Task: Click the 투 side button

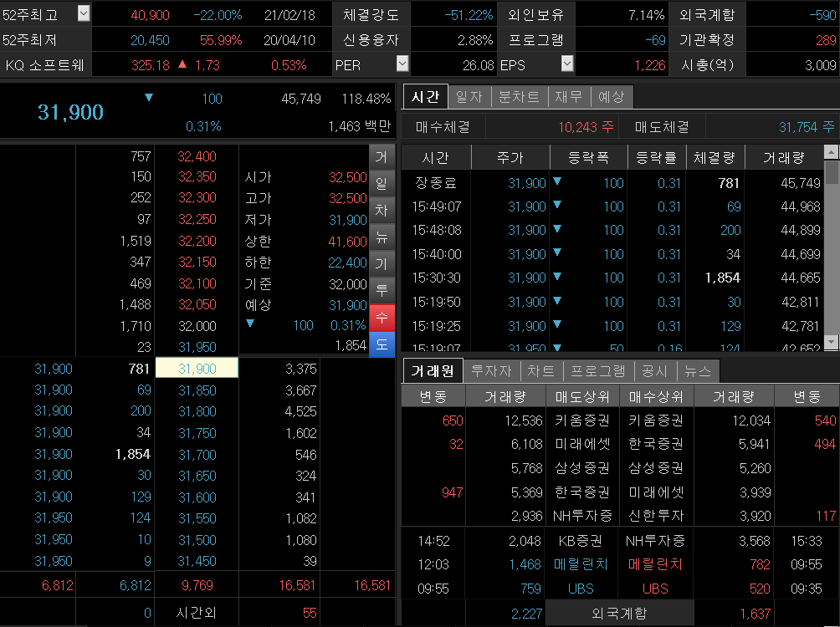Action: [382, 291]
